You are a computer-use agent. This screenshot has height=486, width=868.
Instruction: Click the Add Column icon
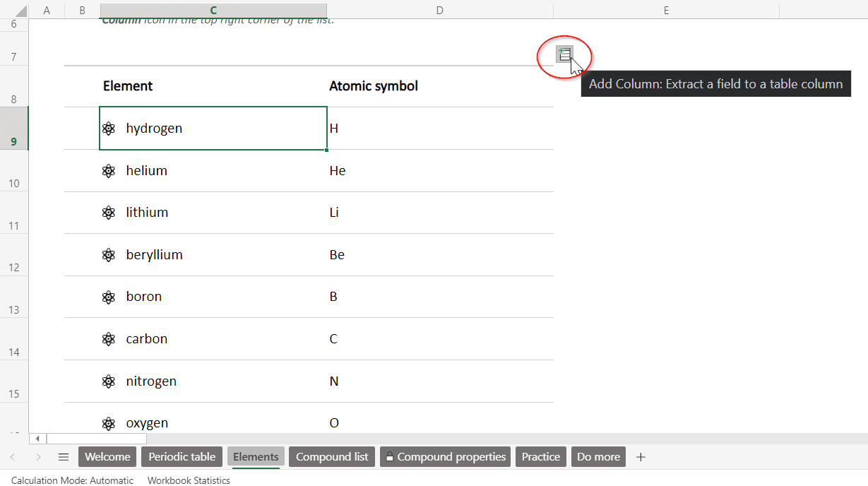click(564, 54)
